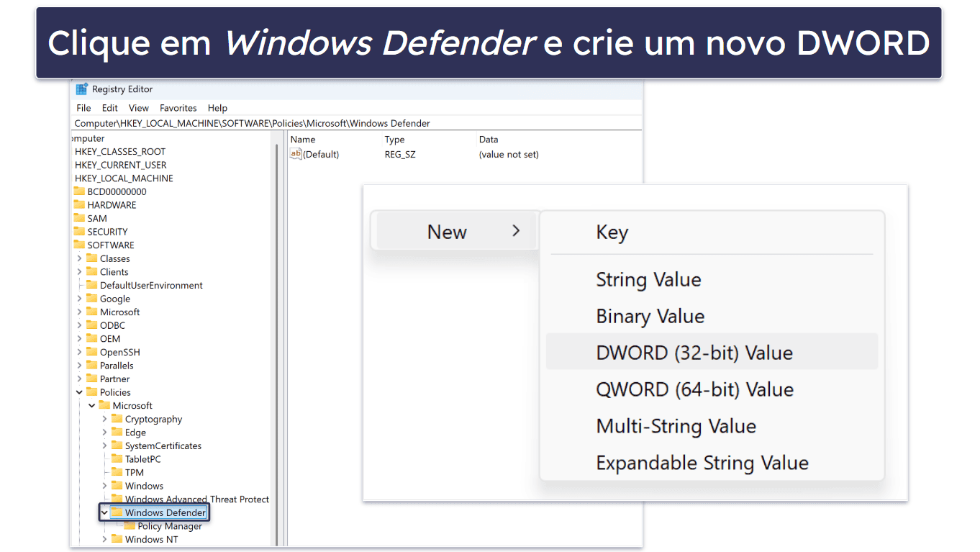This screenshot has height=552, width=980.
Task: Choose QWORD (64-bit) Value
Action: pyautogui.click(x=712, y=389)
